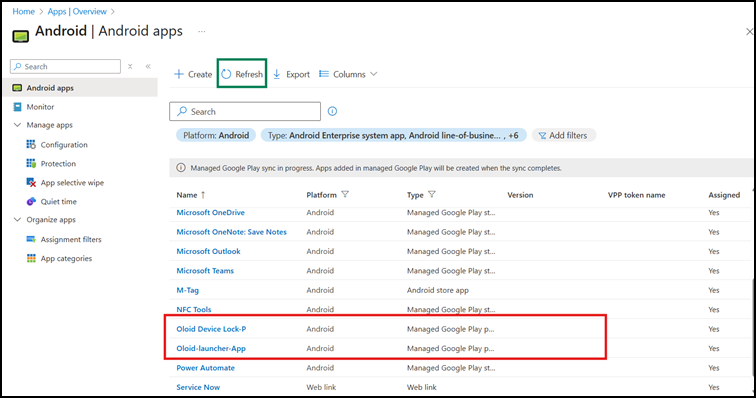Image resolution: width=756 pixels, height=398 pixels.
Task: Click the Type column filter icon
Action: pos(432,194)
